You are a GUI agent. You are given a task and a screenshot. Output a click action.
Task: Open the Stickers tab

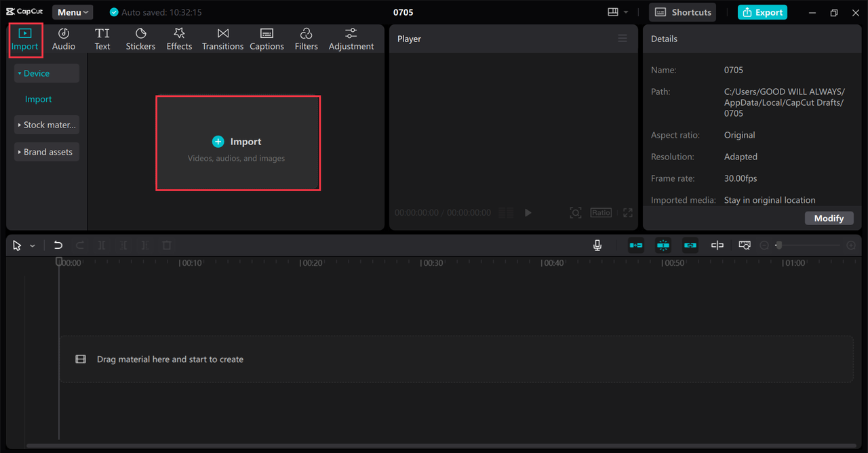(x=140, y=39)
